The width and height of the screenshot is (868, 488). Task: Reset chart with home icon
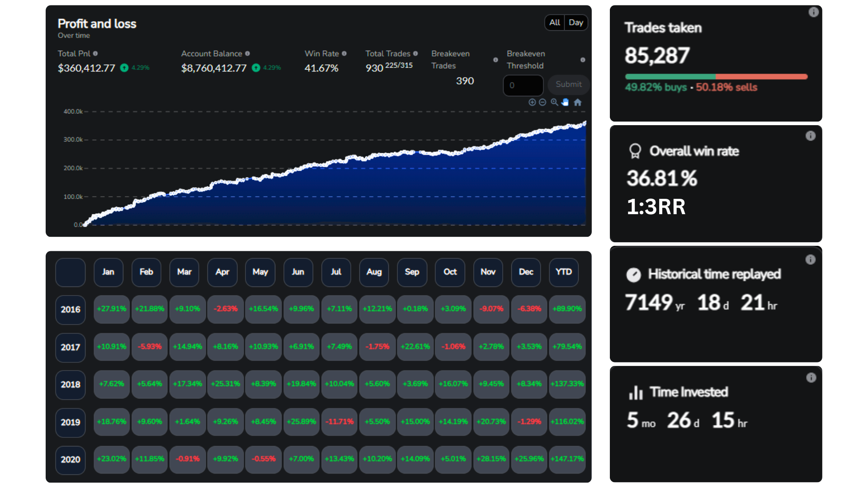(577, 103)
